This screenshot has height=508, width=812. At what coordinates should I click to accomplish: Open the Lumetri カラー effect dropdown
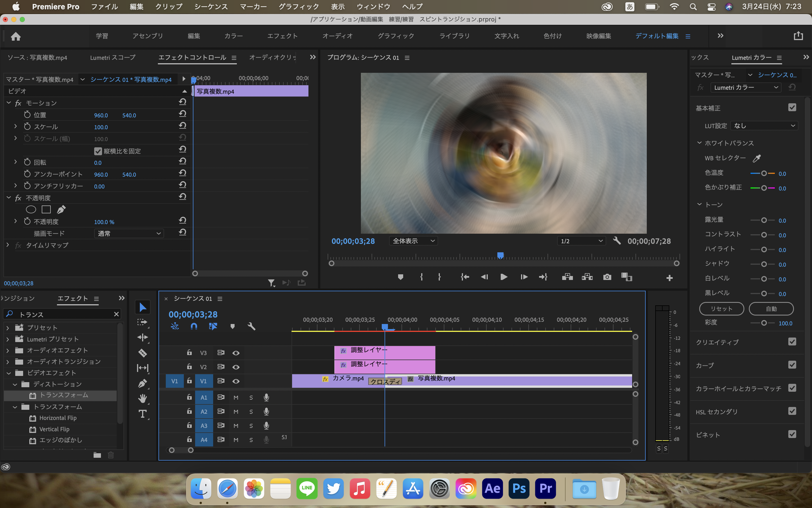coord(745,87)
